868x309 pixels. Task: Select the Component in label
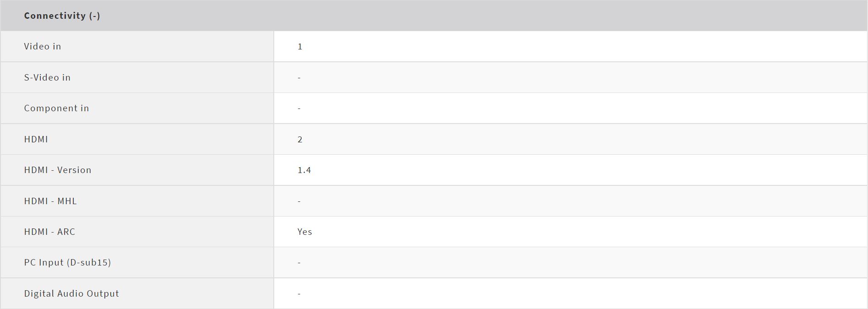point(56,108)
